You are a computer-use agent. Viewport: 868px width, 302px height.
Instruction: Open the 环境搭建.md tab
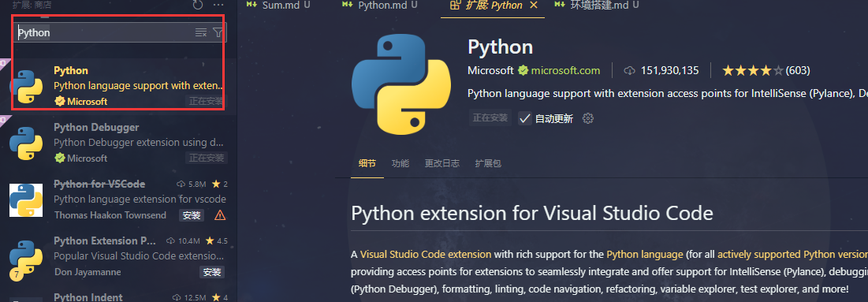597,5
